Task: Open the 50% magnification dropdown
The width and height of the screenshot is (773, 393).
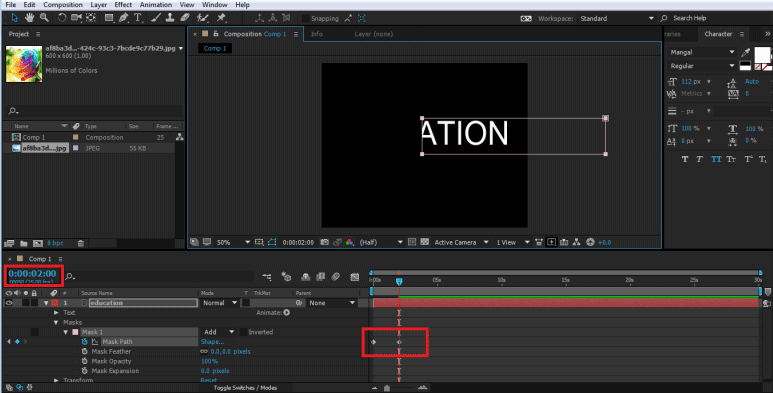Action: [x=234, y=242]
